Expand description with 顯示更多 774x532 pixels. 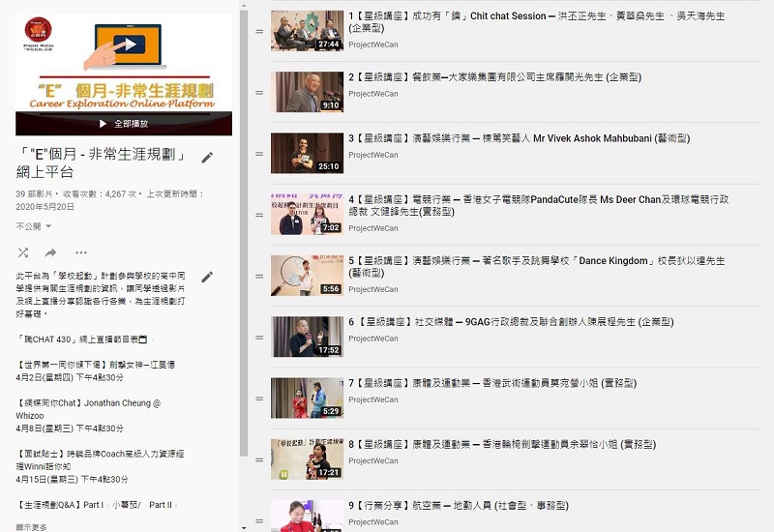pos(31,527)
